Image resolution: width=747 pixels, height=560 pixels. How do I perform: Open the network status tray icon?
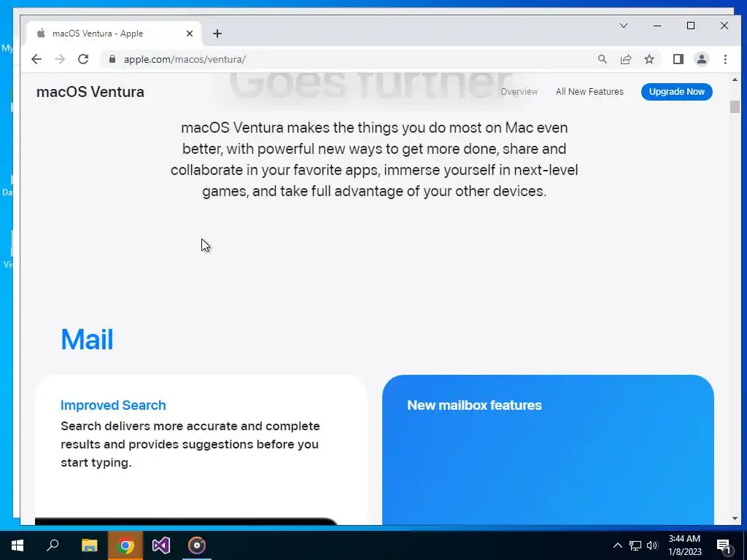pyautogui.click(x=635, y=545)
